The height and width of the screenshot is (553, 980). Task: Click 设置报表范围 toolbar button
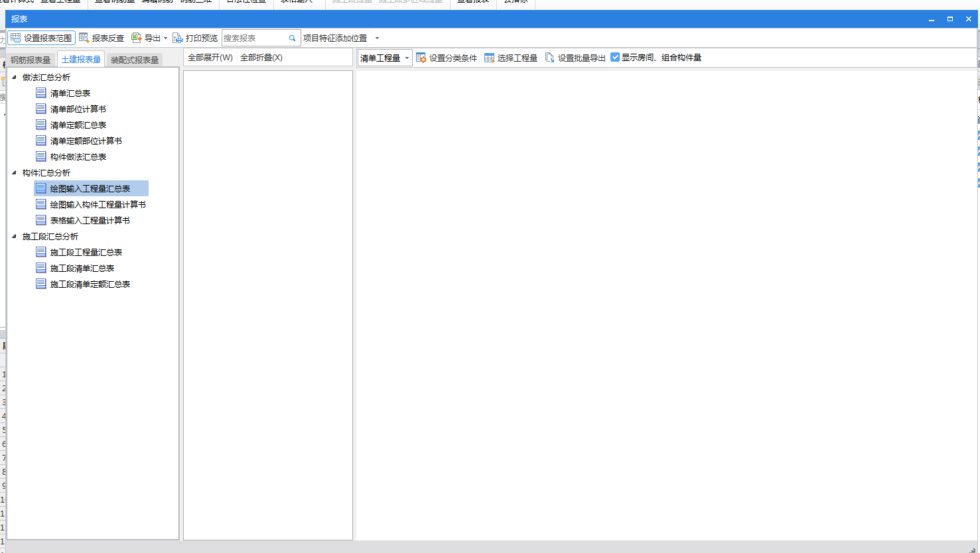[x=41, y=38]
